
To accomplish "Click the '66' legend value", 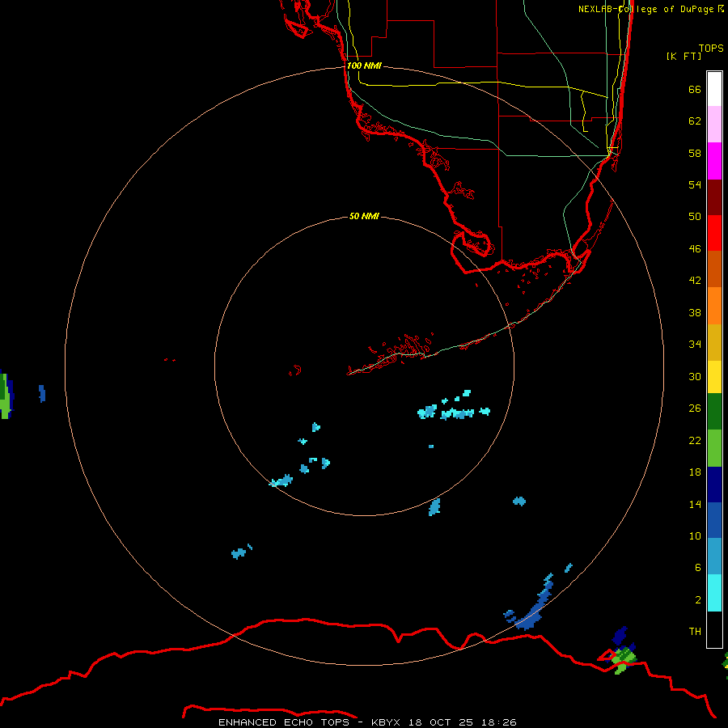I will click(x=695, y=89).
